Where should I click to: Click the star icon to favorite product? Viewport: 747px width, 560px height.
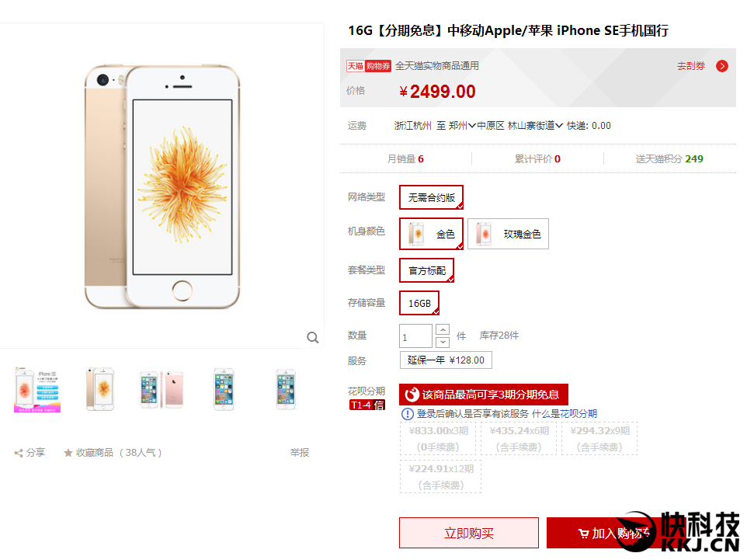68,453
